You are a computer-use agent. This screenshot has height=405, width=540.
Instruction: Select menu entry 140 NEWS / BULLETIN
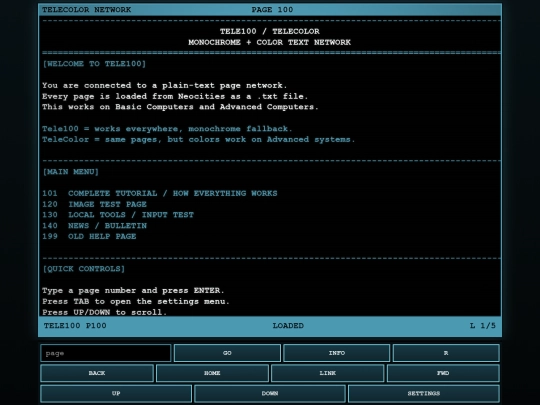(94, 226)
